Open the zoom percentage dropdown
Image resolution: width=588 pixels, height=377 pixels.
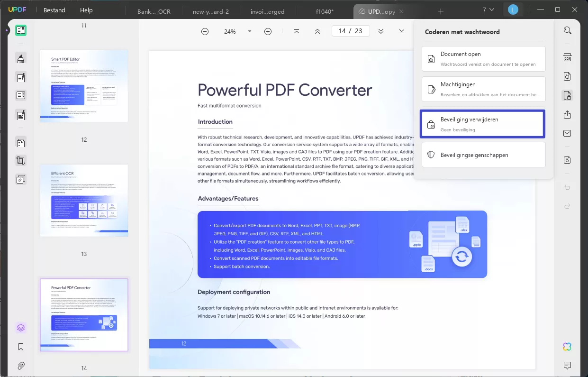click(250, 31)
